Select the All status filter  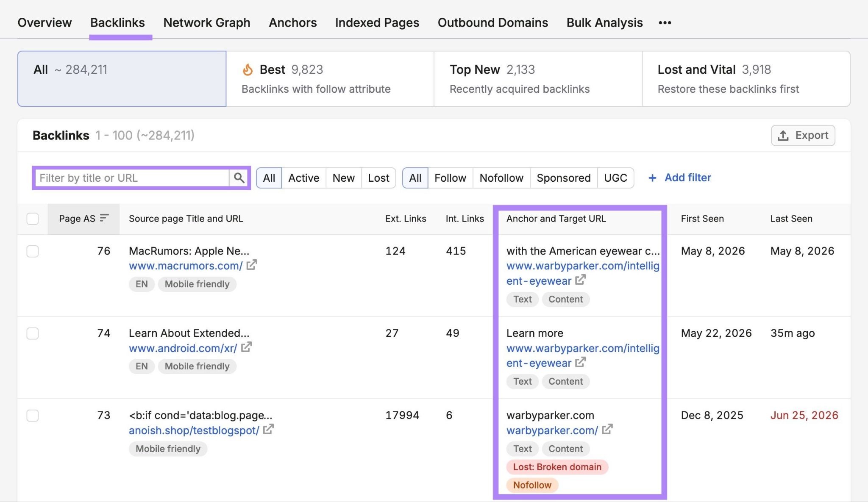pyautogui.click(x=269, y=178)
